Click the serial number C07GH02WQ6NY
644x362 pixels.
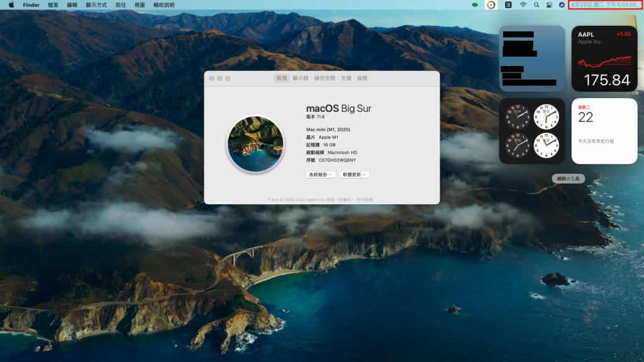(337, 160)
